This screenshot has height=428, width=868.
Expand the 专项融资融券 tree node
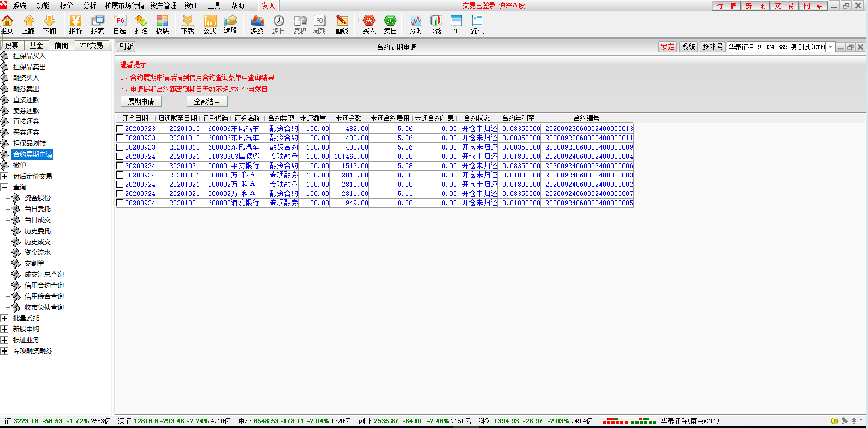(x=4, y=351)
